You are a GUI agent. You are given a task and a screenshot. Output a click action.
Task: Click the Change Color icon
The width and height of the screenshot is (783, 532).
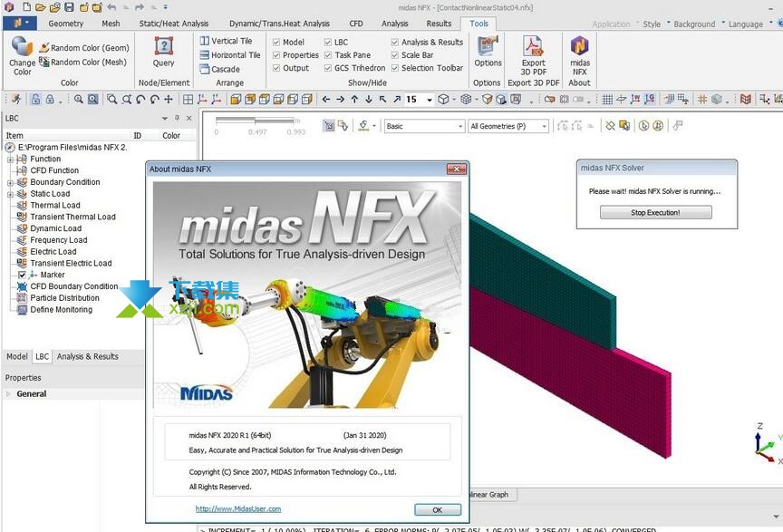22,46
